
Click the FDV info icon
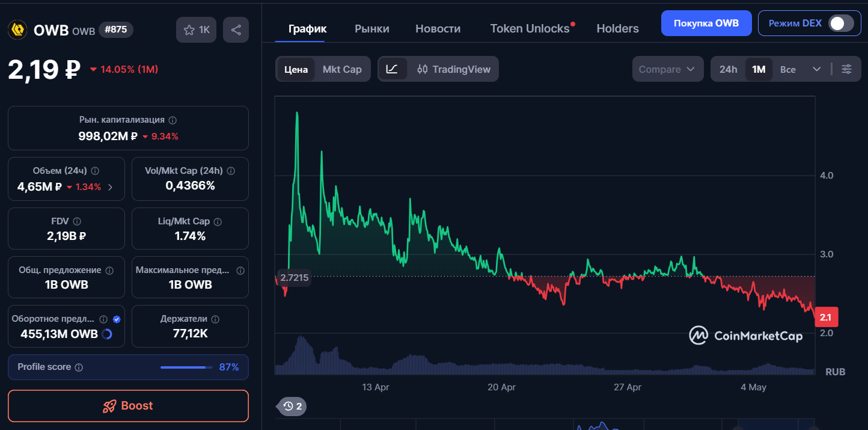tap(76, 221)
